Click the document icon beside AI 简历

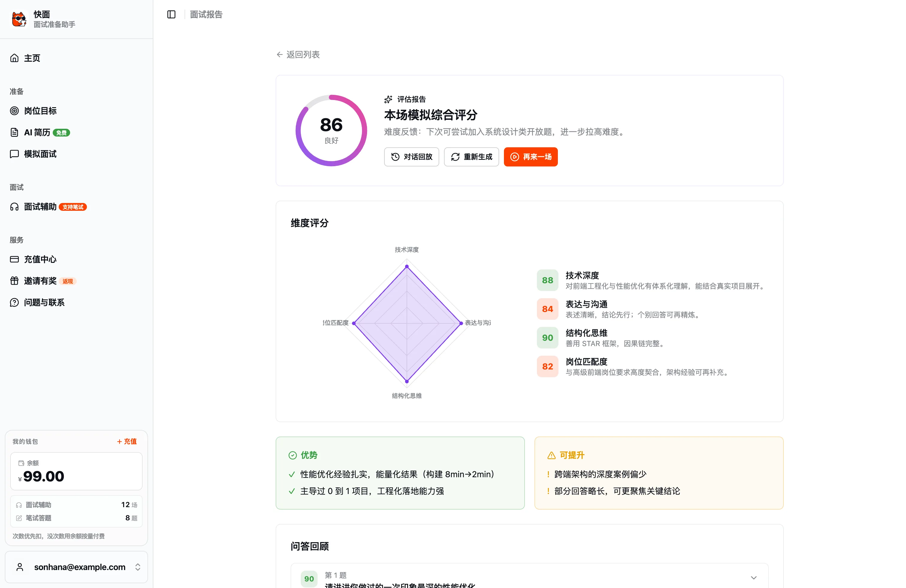14,132
